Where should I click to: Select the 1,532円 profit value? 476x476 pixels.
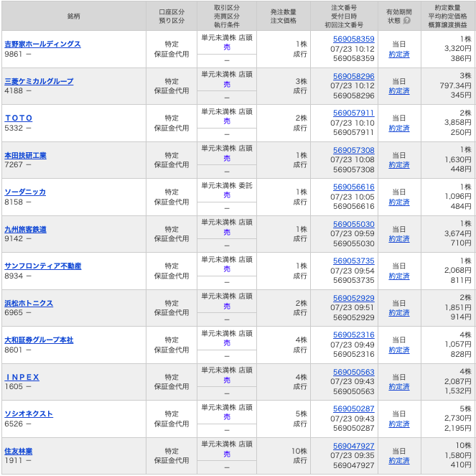pyautogui.click(x=458, y=391)
